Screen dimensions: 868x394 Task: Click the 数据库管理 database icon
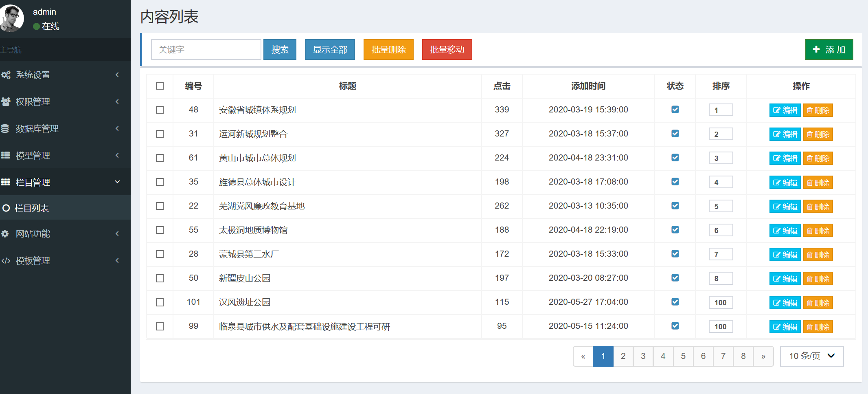5,129
